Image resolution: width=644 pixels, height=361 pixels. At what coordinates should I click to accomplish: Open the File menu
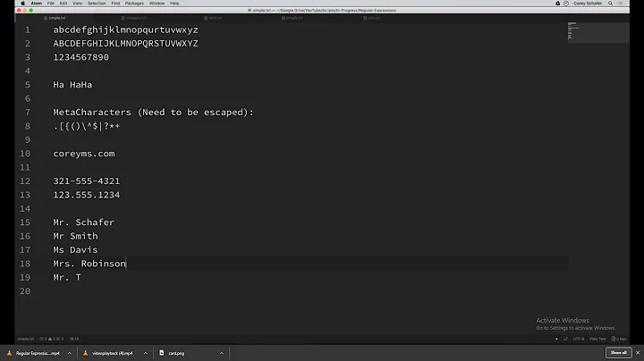point(51,4)
